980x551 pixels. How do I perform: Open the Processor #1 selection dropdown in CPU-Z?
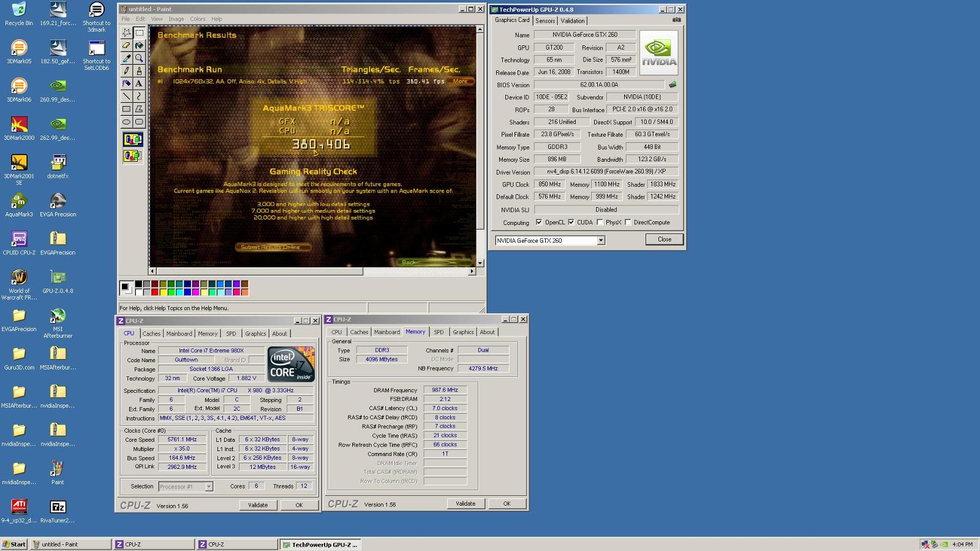pos(209,487)
